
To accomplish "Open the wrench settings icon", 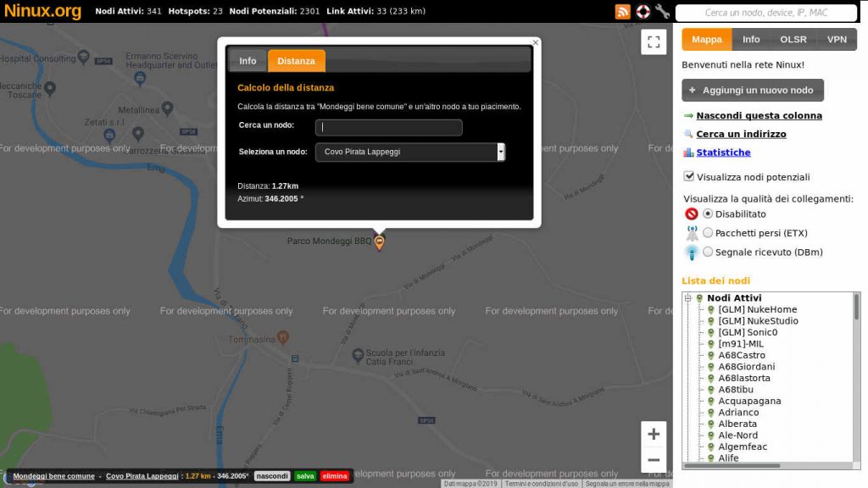I will point(662,12).
